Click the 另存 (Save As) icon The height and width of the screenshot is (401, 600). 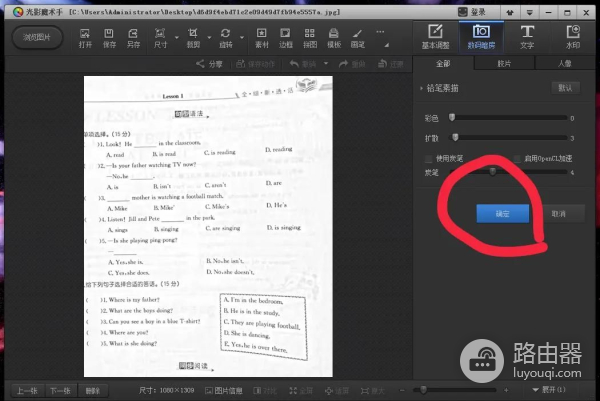tap(133, 36)
